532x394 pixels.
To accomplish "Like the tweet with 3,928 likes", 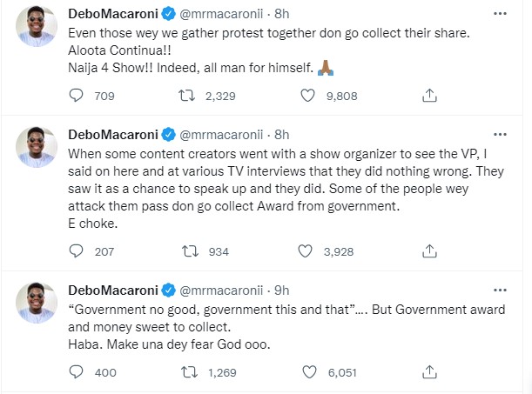I will click(x=305, y=251).
